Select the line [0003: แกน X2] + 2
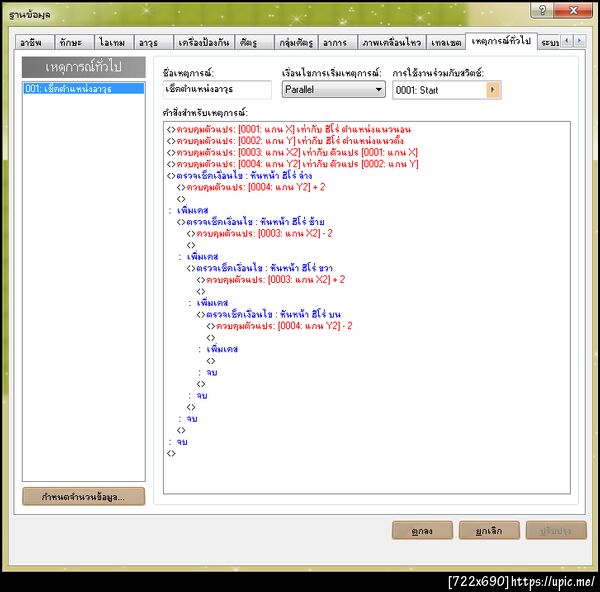Screen dimensions: 600x592 271,280
